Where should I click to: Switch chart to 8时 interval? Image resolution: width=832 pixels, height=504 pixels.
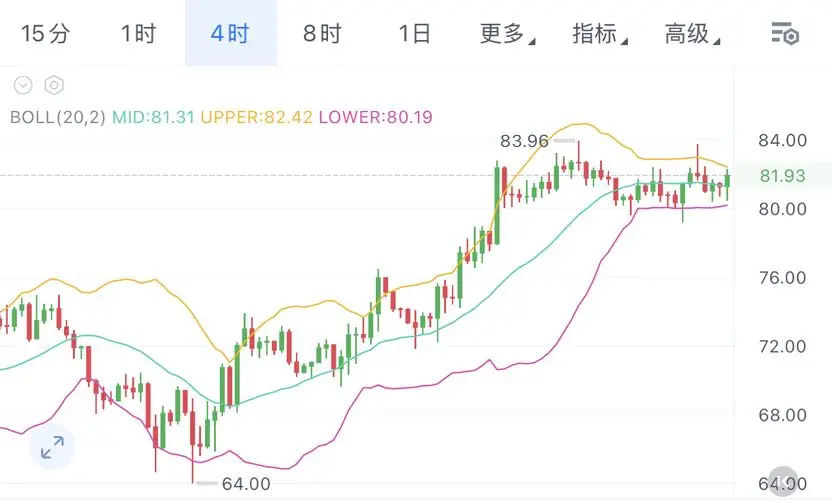pyautogui.click(x=322, y=33)
